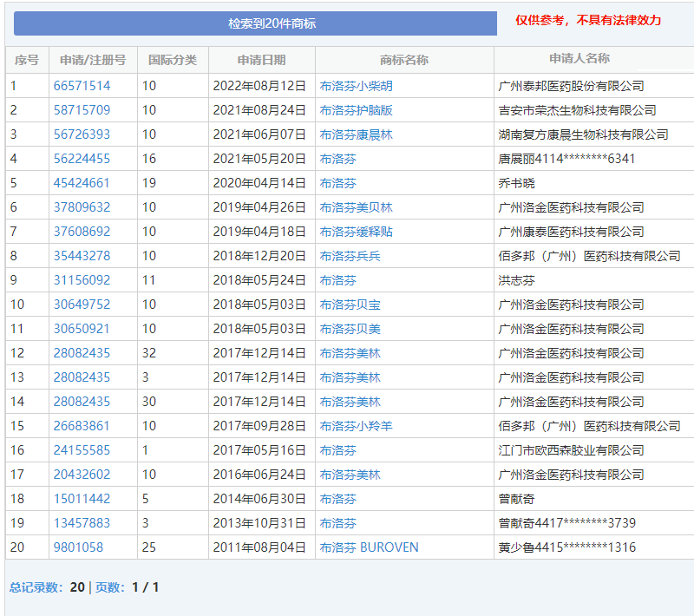Open 布洛芬美林 in row 17

350,475
